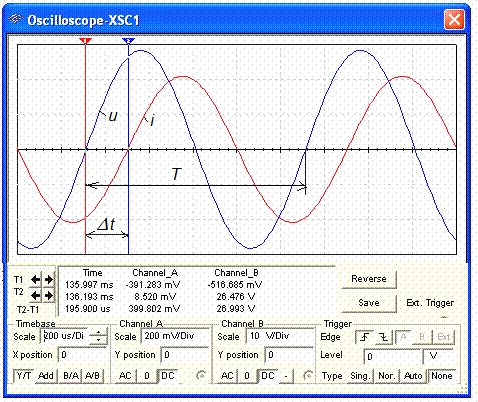Click Channel A terminal radio indicator
This screenshot has width=478, height=402.
coord(201,376)
